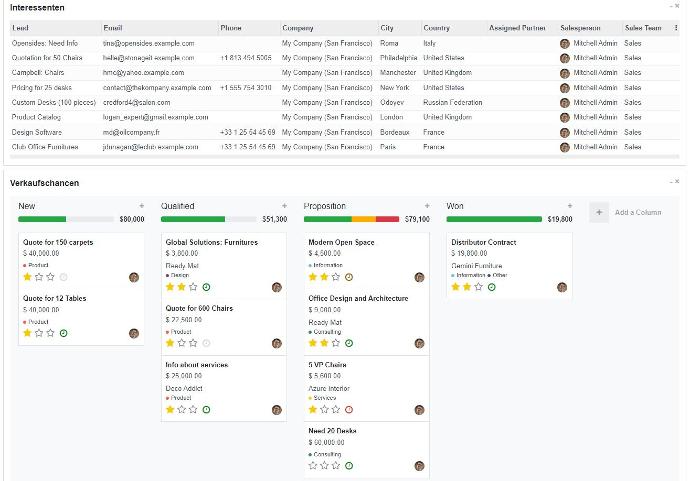This screenshot has height=481, width=690.
Task: Click salesperson avatar on Global Solutions: Furnitures card
Action: pos(277,287)
